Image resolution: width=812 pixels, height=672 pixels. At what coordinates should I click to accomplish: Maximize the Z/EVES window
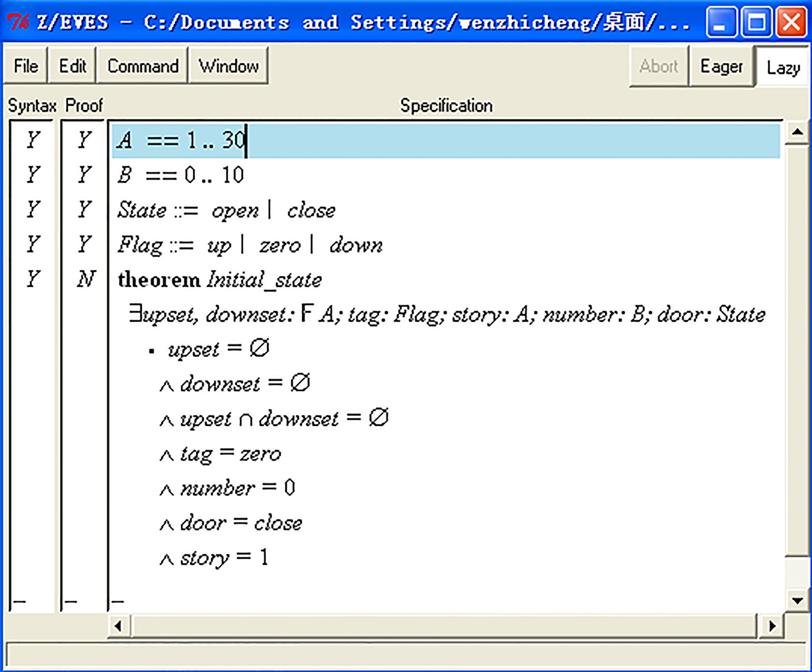coord(756,22)
